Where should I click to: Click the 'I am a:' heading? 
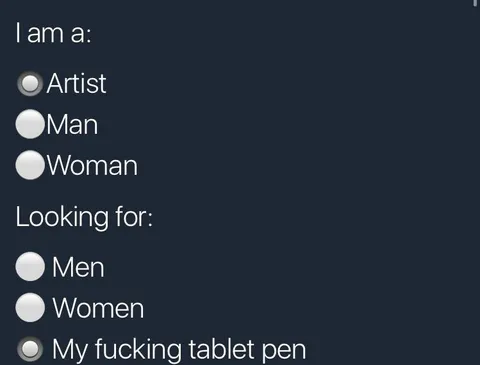coord(53,33)
